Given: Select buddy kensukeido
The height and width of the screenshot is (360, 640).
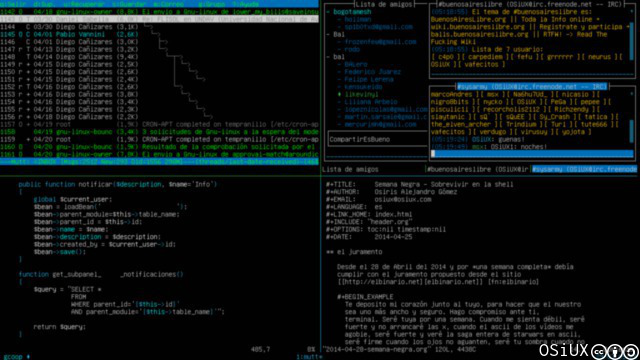Looking at the screenshot, I should (363, 87).
